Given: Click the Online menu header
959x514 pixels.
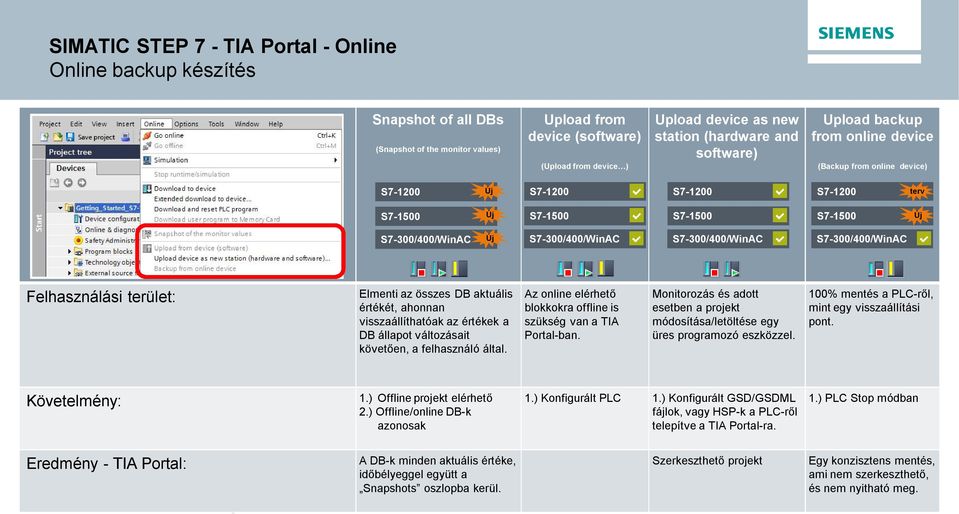Looking at the screenshot, I should (x=154, y=124).
